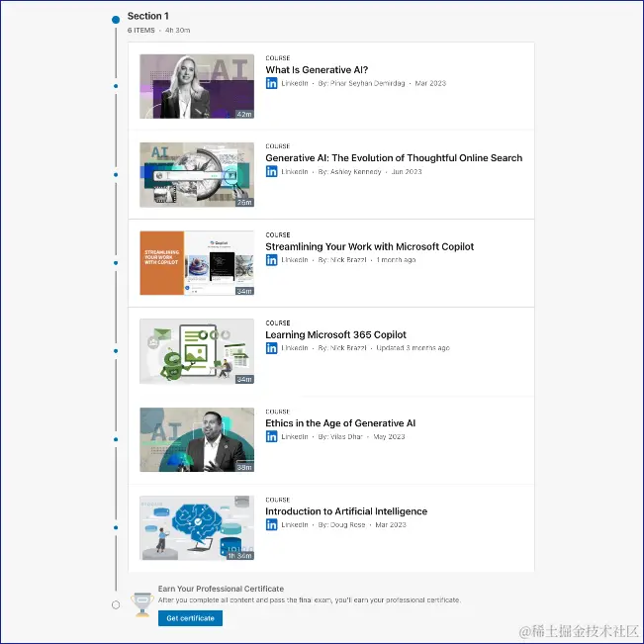This screenshot has height=644, width=644.
Task: Click the certificate completion description sentence
Action: (310, 600)
